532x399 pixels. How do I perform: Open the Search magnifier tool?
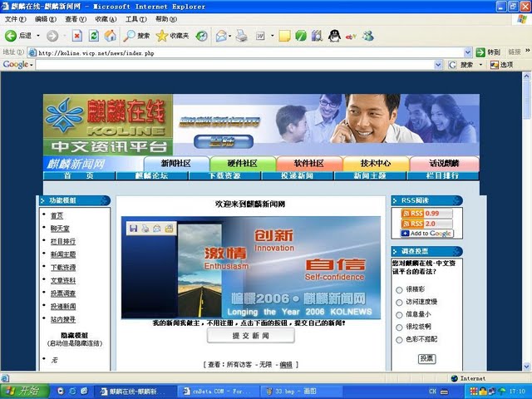pos(136,36)
